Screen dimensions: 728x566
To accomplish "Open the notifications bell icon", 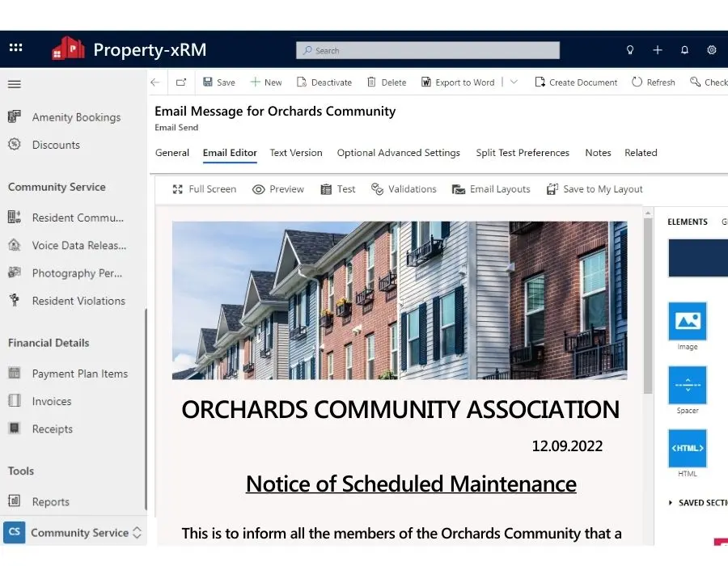I will point(684,49).
